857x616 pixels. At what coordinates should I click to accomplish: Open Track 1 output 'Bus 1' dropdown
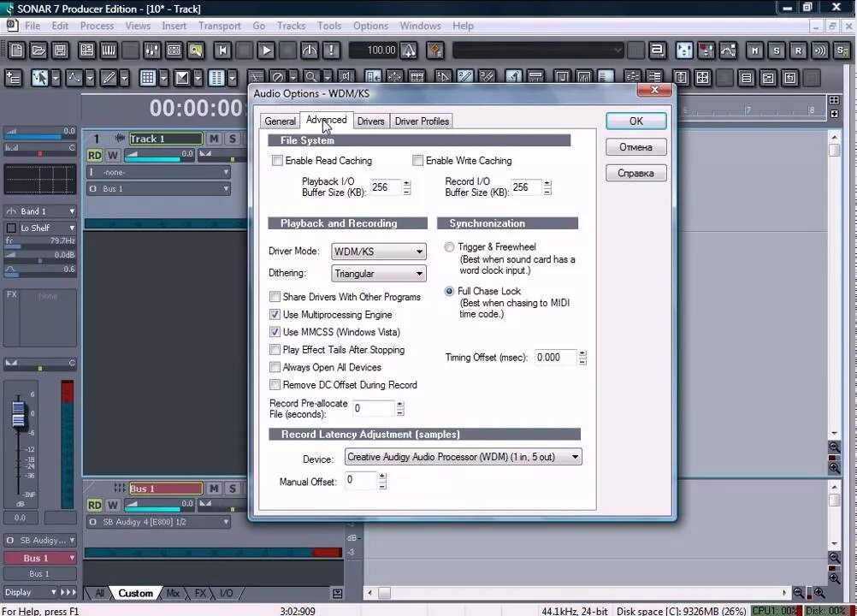(158, 188)
